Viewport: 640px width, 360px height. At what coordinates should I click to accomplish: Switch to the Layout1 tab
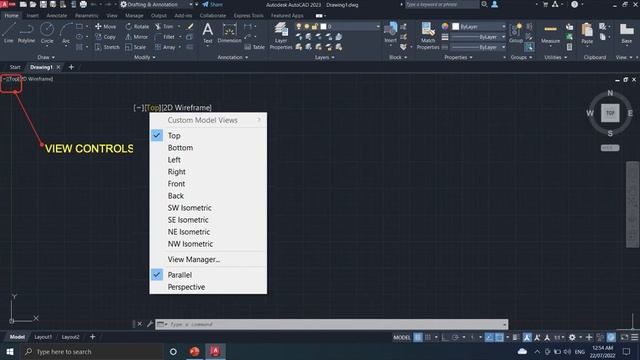[43, 337]
